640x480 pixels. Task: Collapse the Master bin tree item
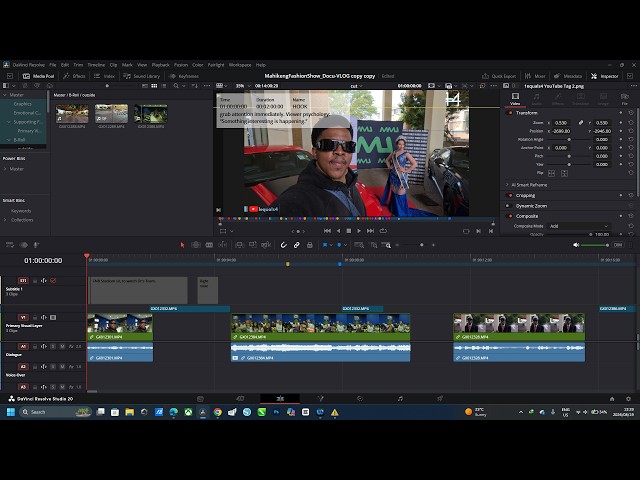[x=5, y=95]
